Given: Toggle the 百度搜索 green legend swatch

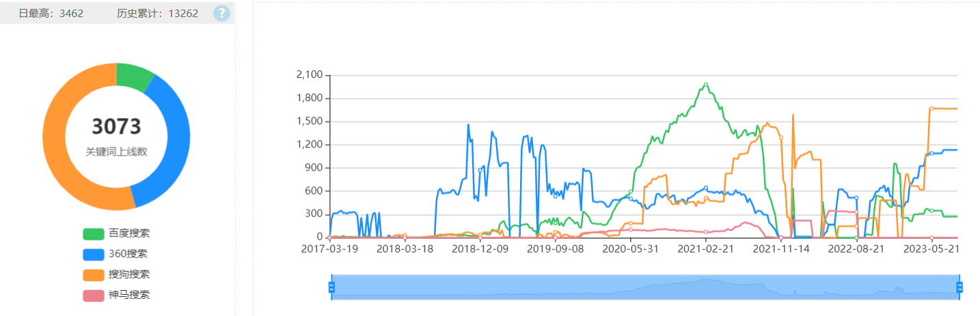Looking at the screenshot, I should tap(93, 234).
